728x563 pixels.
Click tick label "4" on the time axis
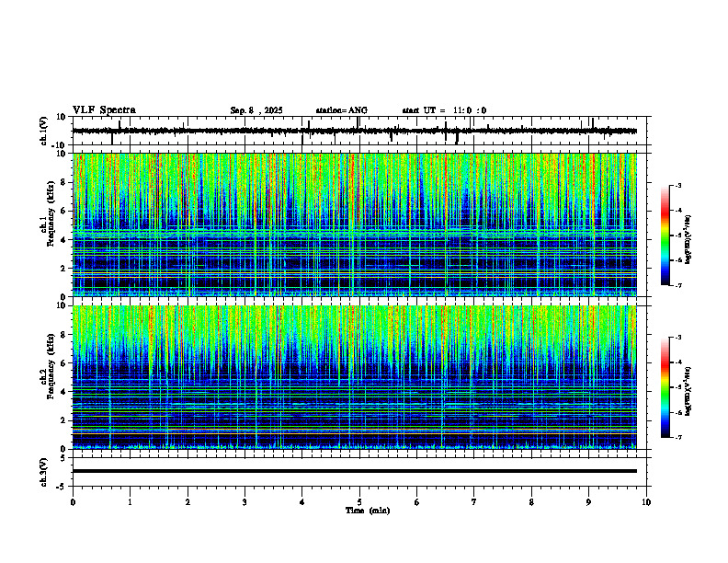(x=302, y=502)
